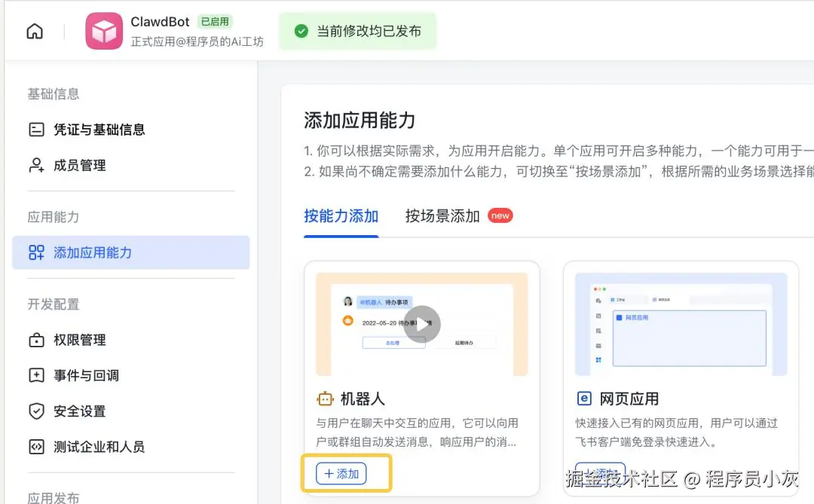
Task: Play the 机器人 intro video
Action: pyautogui.click(x=422, y=324)
